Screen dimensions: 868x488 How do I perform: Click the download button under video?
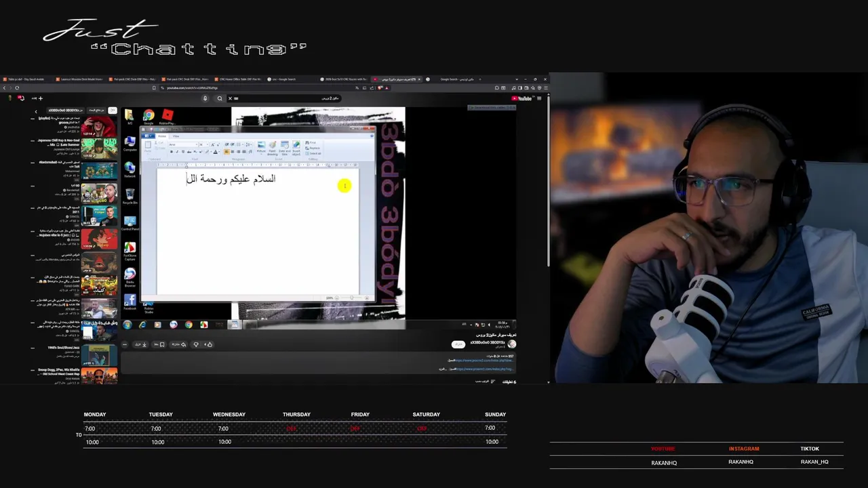tap(140, 344)
